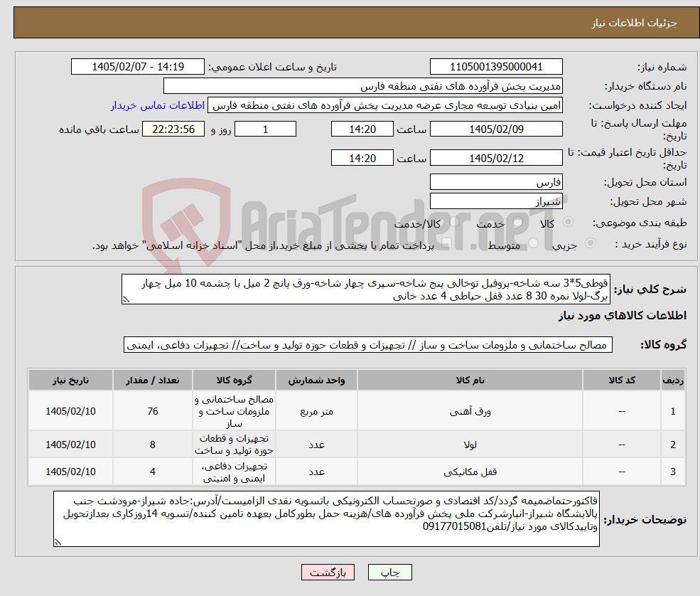Click quantity 76 cell

point(153,411)
